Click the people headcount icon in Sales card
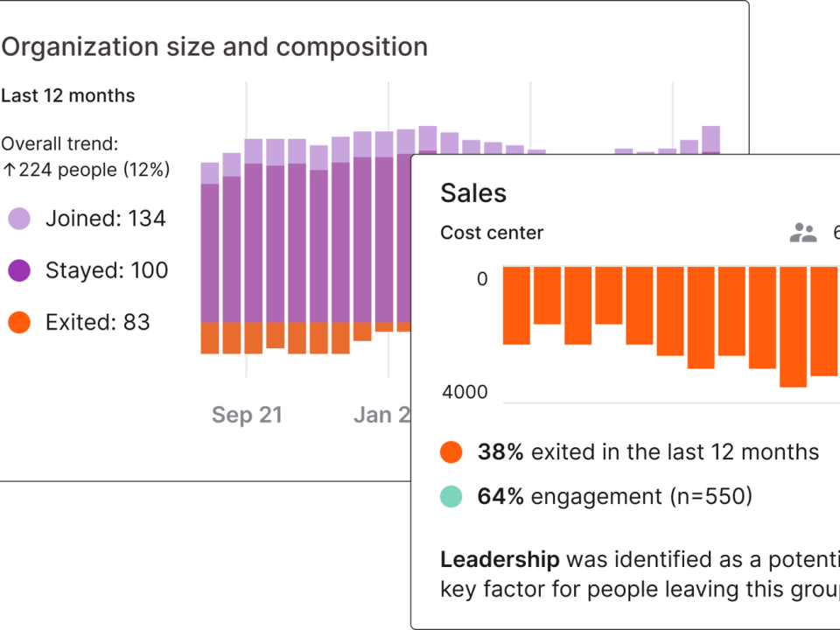The height and width of the screenshot is (630, 840). (x=803, y=233)
